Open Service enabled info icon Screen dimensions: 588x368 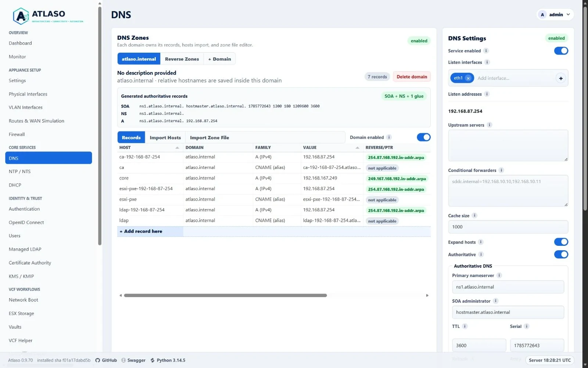click(x=486, y=51)
